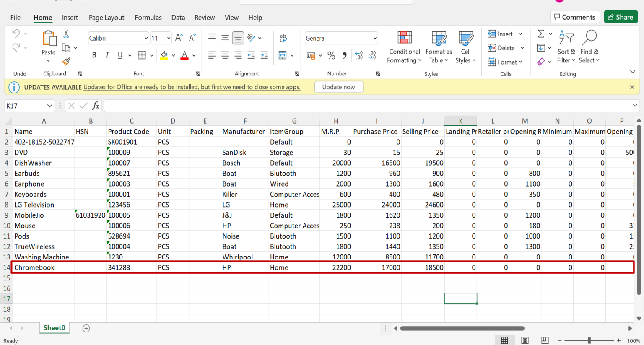
Task: Apply Percent Style format
Action: pos(331,55)
